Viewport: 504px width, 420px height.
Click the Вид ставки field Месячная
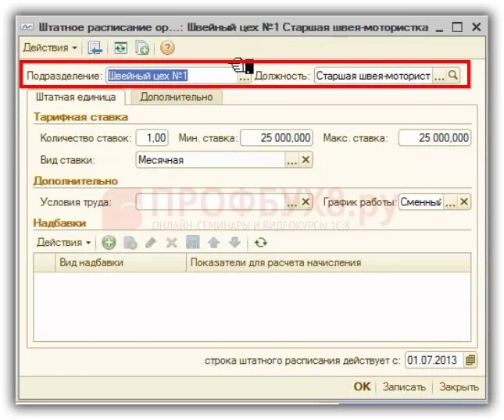(x=210, y=160)
